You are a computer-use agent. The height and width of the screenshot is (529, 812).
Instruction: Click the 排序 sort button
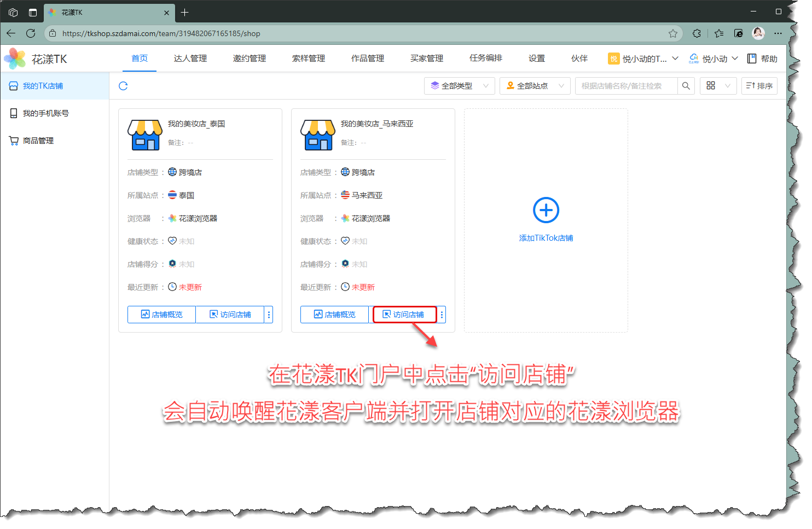(x=759, y=86)
